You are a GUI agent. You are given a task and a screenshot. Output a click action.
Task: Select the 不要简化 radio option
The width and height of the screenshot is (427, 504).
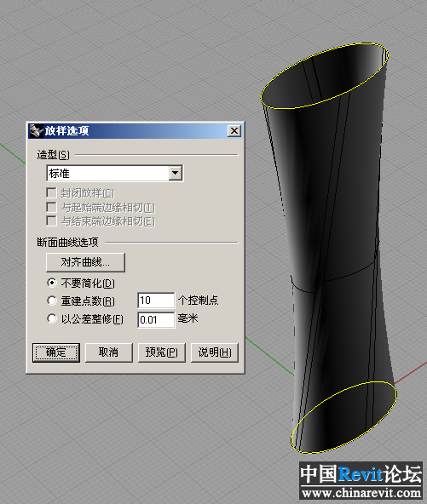click(x=51, y=283)
